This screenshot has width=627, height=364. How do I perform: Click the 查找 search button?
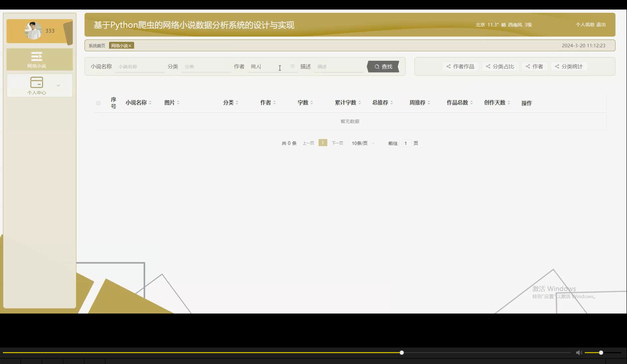383,67
